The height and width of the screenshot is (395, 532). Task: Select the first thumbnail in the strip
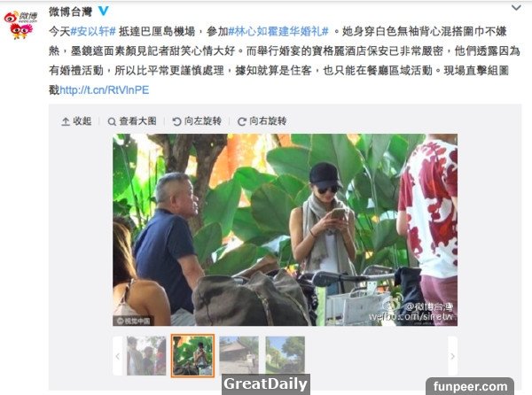pyautogui.click(x=146, y=356)
